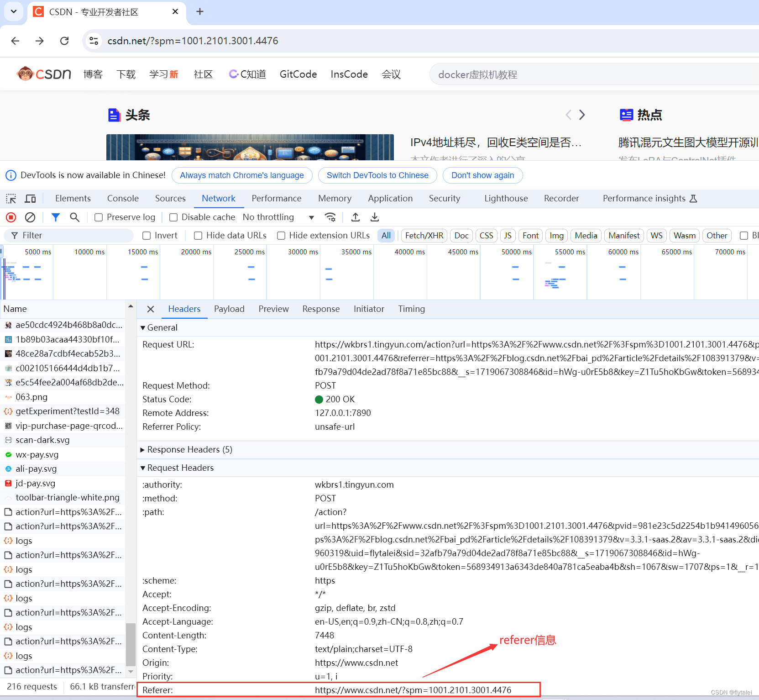Viewport: 759px width, 700px height.
Task: Open the No throttling dropdown
Action: (279, 217)
